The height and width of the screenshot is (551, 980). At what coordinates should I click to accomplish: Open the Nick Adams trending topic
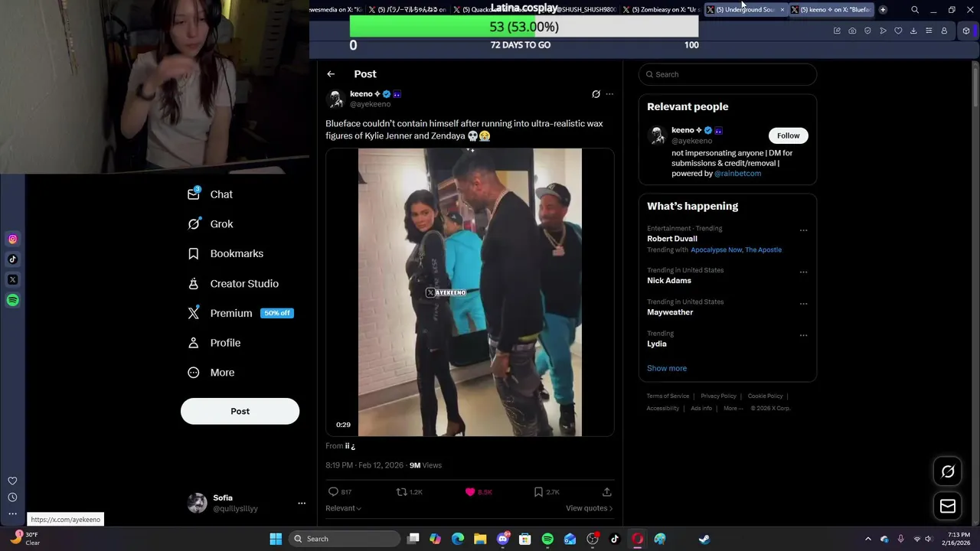tap(669, 281)
